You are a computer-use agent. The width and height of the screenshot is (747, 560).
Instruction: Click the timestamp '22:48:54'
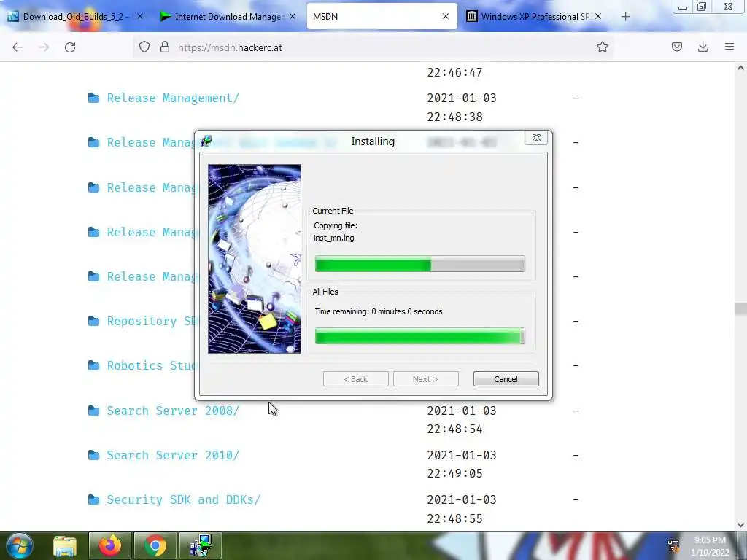454,429
